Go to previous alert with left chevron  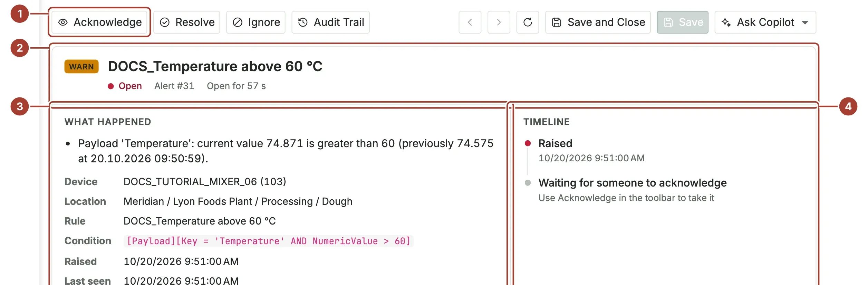pos(470,22)
